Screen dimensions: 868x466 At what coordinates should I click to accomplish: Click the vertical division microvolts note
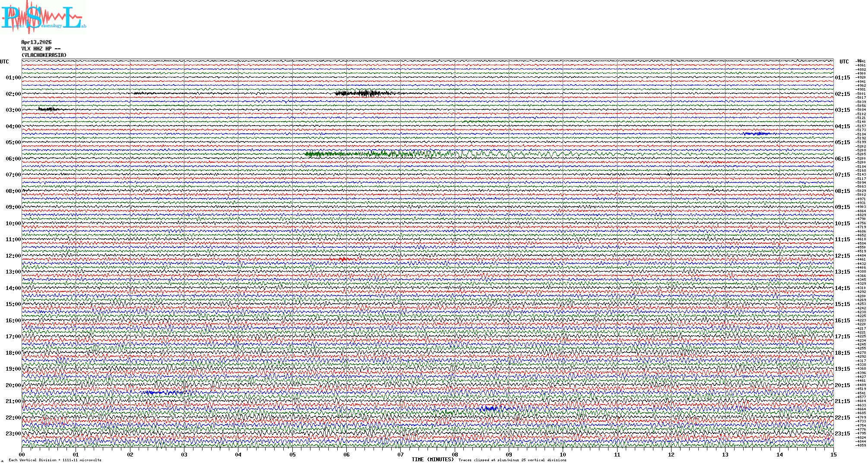pyautogui.click(x=55, y=460)
